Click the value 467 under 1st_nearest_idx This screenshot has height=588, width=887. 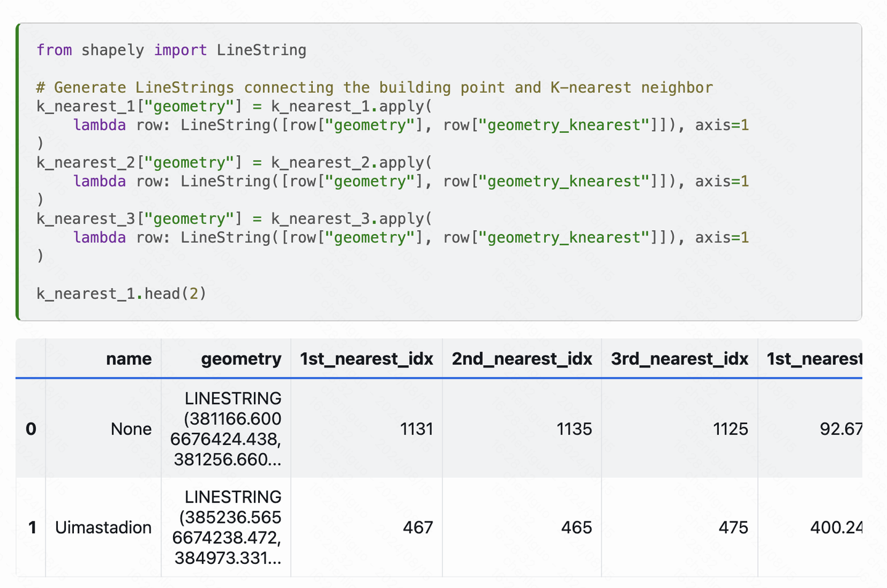(418, 528)
